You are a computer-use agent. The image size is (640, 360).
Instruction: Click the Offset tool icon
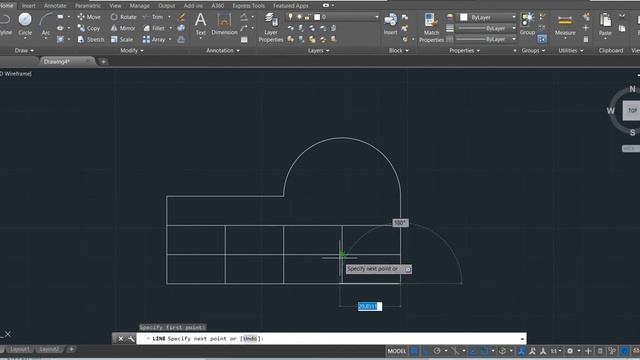[181, 40]
